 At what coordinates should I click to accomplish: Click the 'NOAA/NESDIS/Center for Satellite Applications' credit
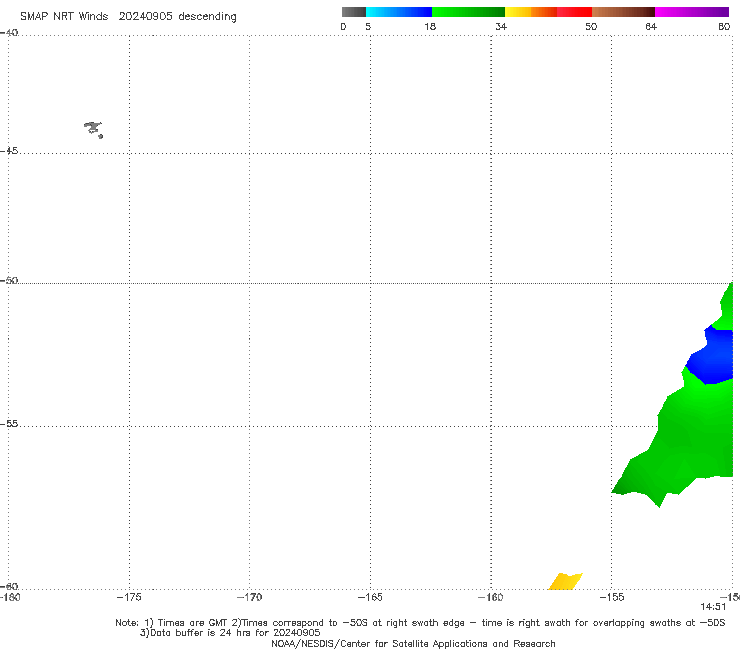click(413, 644)
